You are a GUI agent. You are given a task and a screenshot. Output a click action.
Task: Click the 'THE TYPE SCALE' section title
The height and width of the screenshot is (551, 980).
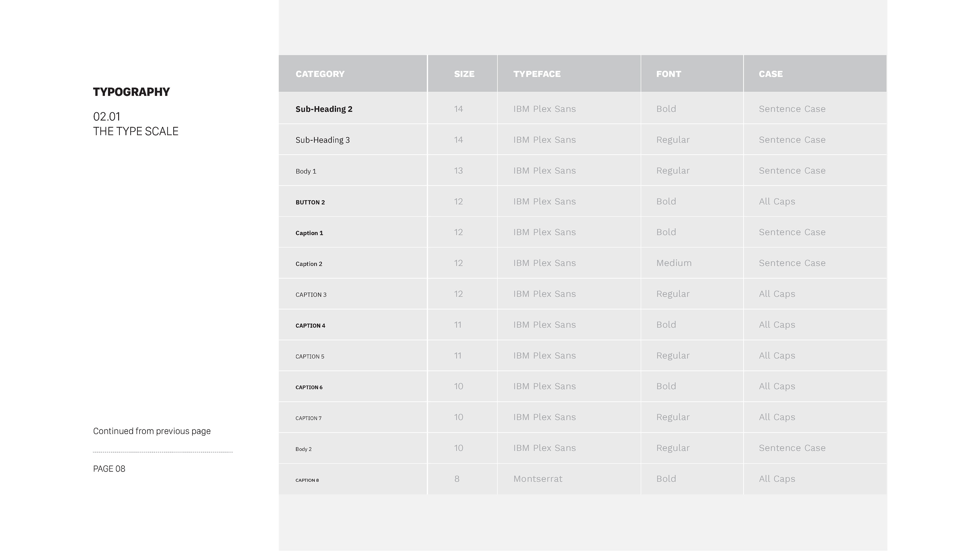(x=136, y=131)
